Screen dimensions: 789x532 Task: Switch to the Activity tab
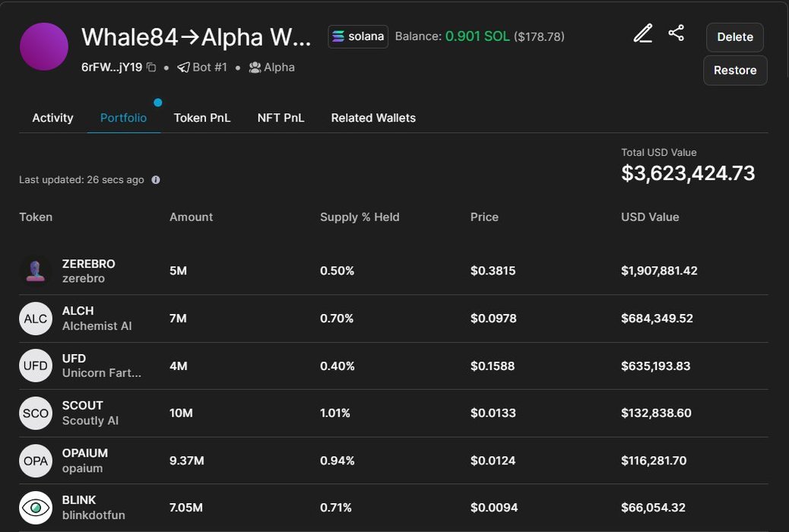(52, 118)
